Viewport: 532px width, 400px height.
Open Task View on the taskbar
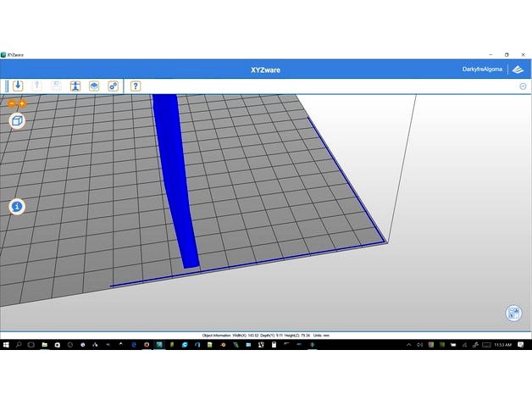(x=30, y=345)
